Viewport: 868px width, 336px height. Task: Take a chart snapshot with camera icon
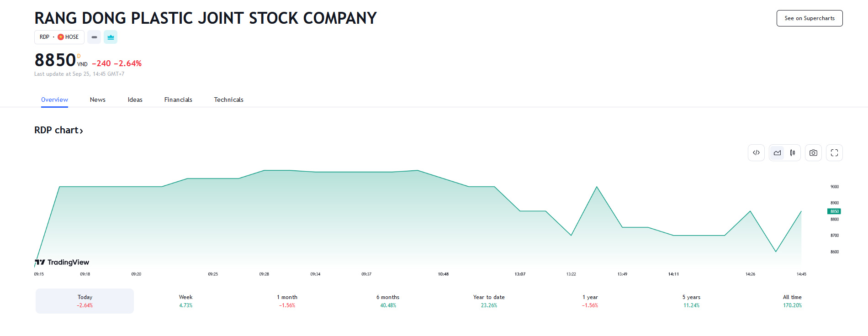tap(813, 153)
